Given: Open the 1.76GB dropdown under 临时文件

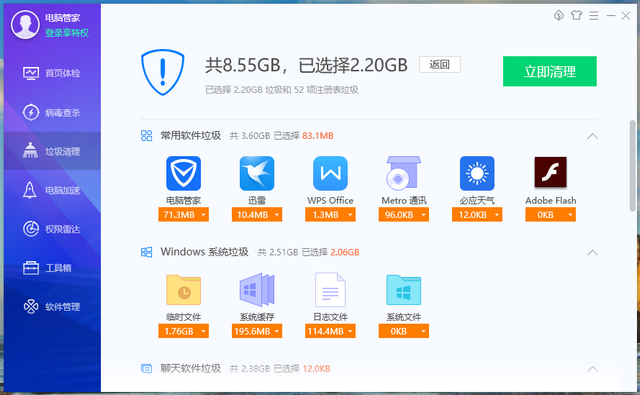Looking at the screenshot, I should point(183,331).
